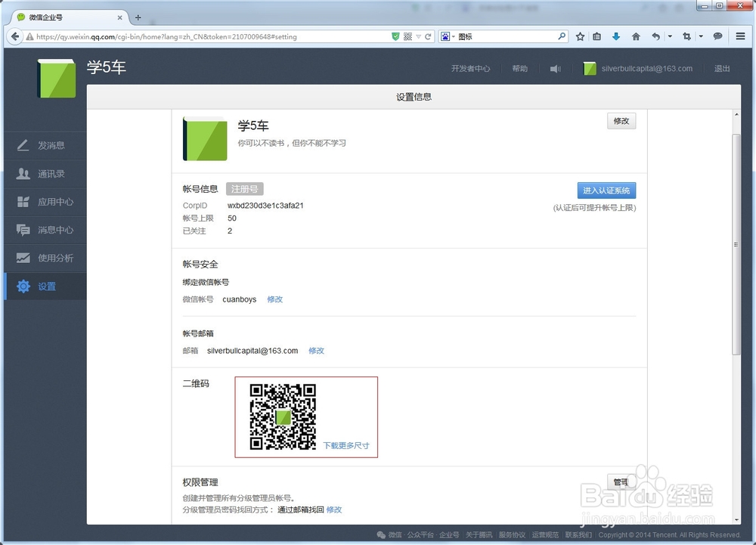Open search engine selector dropdown
Viewport: 756px width, 545px height.
point(448,36)
